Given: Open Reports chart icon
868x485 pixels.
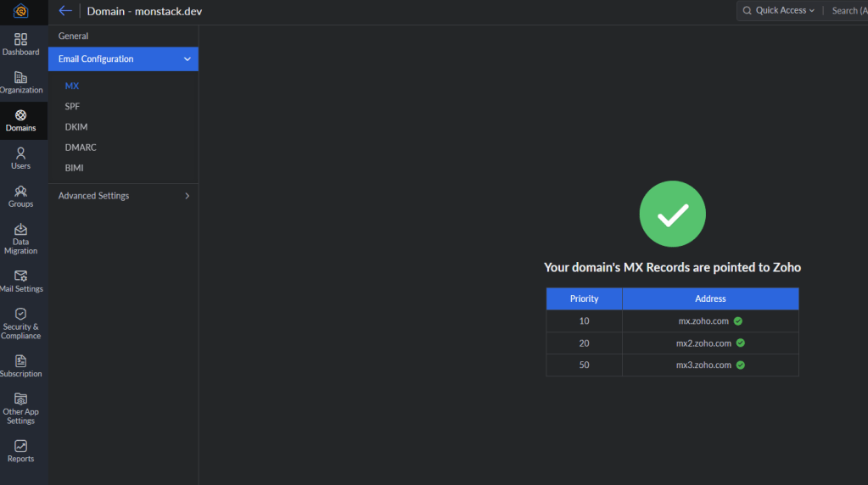Looking at the screenshot, I should (21, 446).
